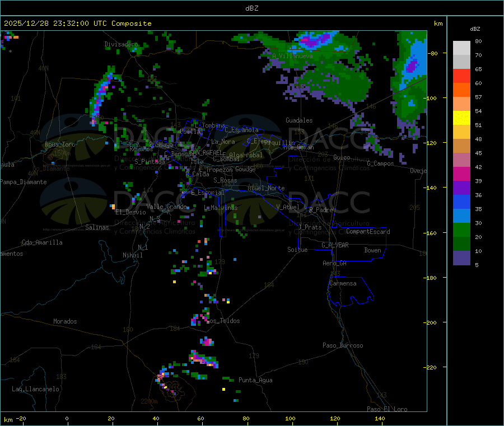Click the 'Lag.Llancanelo' label

36,389
